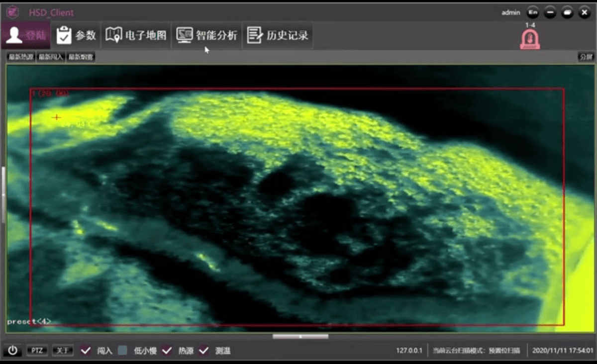
Task: Switch language with the En button
Action: [533, 13]
